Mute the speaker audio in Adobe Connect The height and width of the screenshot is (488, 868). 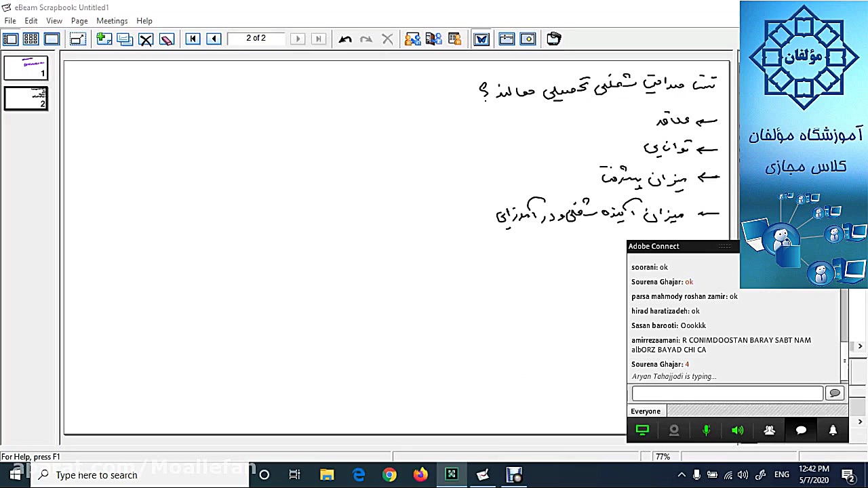click(737, 430)
